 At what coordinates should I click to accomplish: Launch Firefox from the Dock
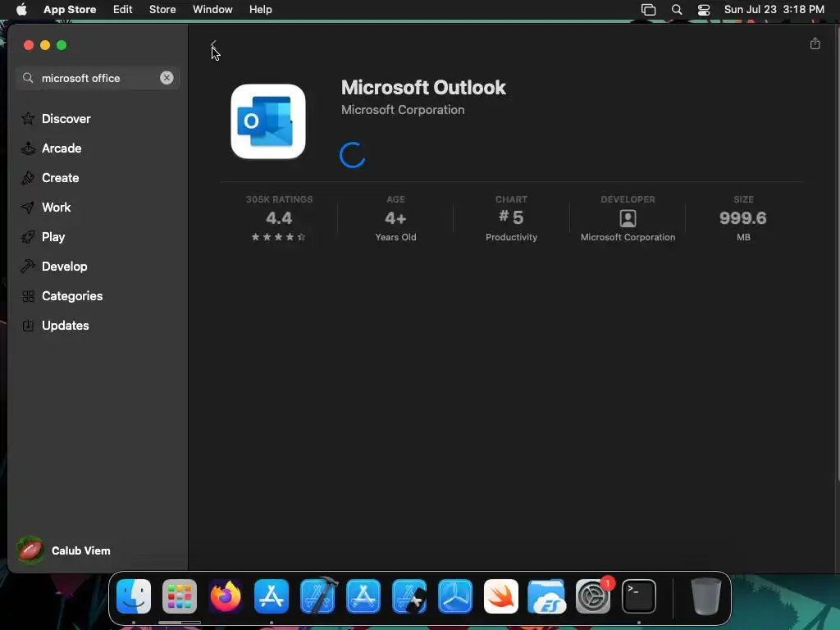click(226, 596)
